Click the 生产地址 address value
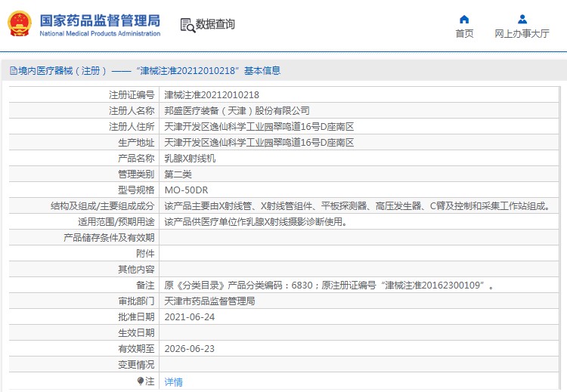 pos(259,143)
